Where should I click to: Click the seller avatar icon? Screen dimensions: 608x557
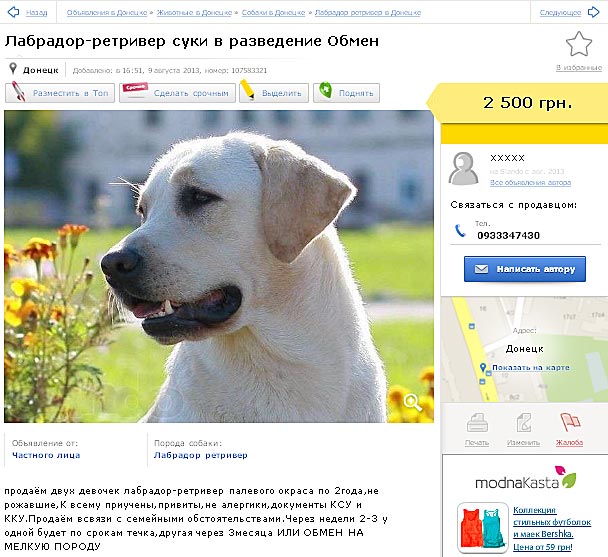463,168
